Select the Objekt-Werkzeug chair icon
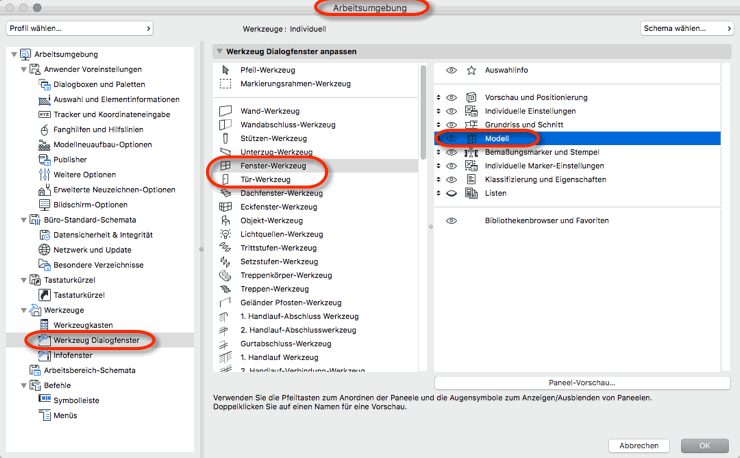Viewport: 740px width, 458px height. 226,221
